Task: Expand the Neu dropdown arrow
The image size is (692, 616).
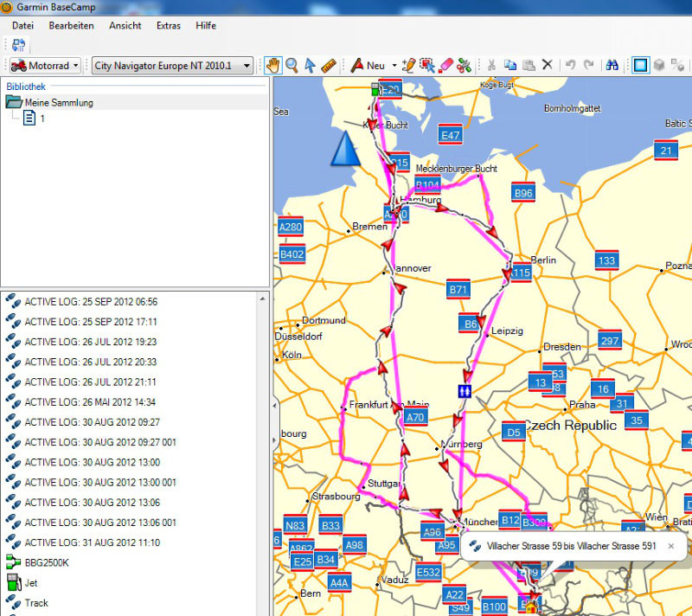Action: (394, 66)
